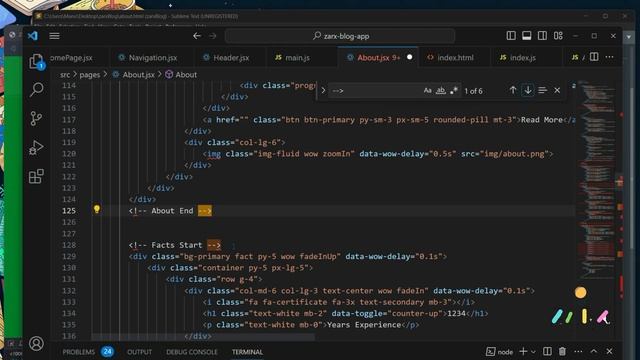
Task: Maximize the panel size chevron
Action: pos(594,351)
